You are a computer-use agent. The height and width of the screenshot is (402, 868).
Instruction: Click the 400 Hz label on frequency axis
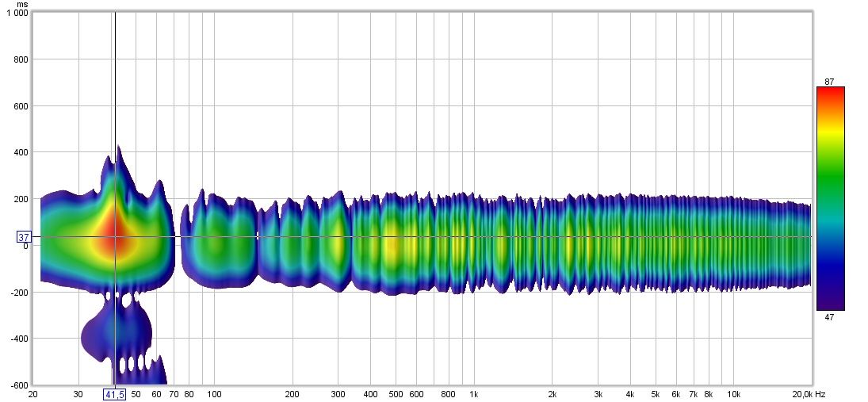(370, 394)
